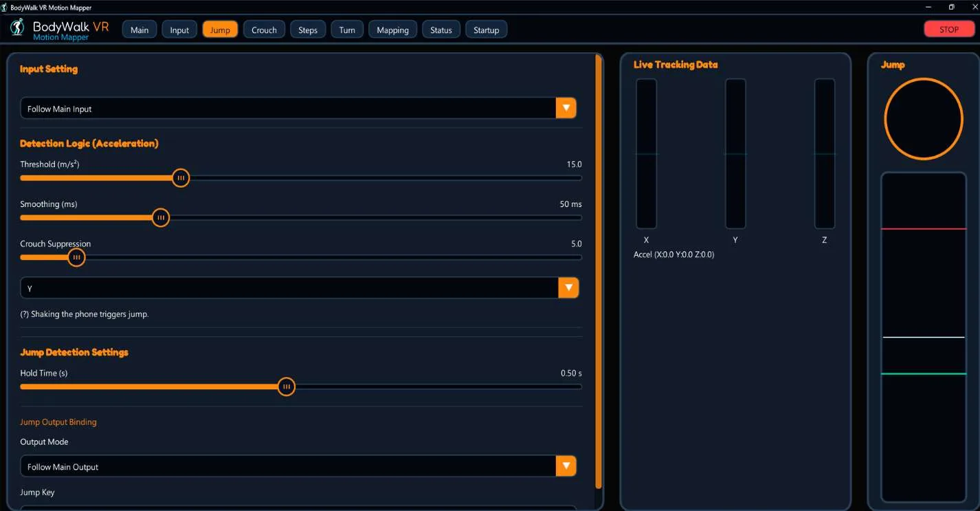Click the 'Detection Logic (Acceleration)' heading
The width and height of the screenshot is (980, 511).
pyautogui.click(x=89, y=144)
